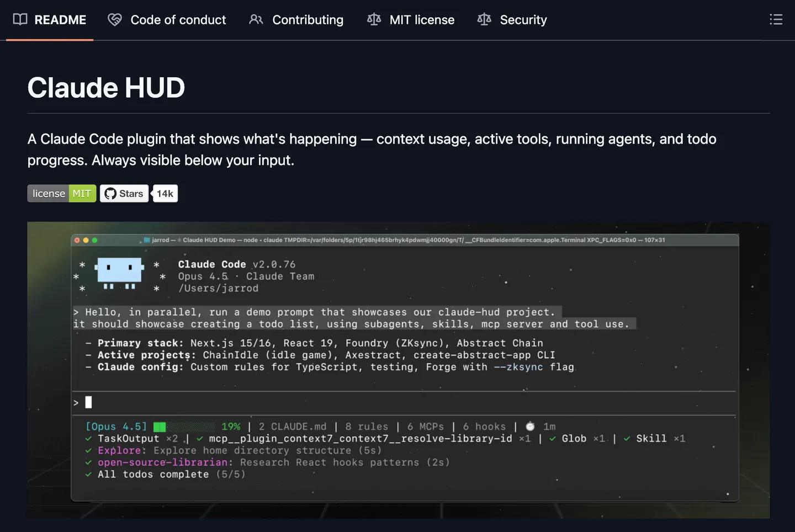Click the heart icon for Code of conduct
This screenshot has height=532, width=795.
coord(115,20)
